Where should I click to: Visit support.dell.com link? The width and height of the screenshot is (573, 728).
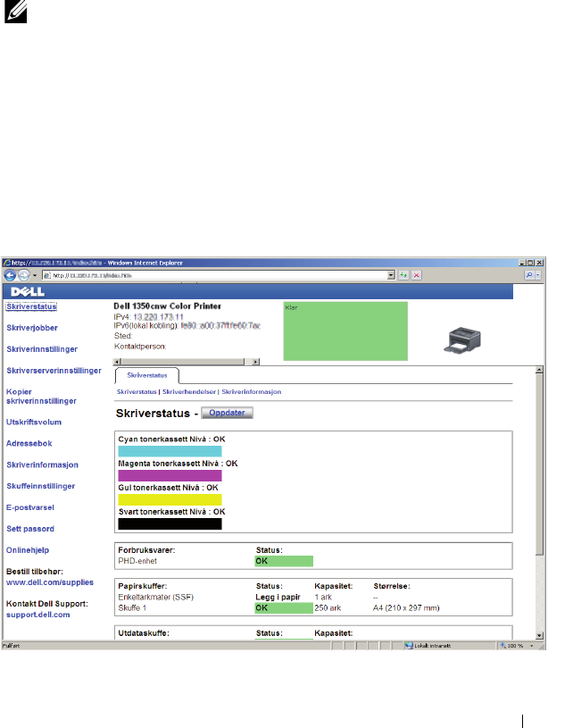[x=38, y=615]
